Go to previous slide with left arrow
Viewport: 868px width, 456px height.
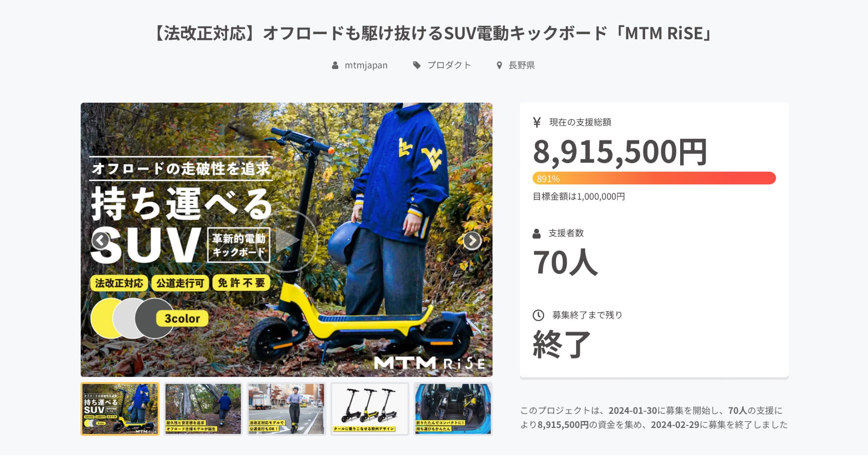(x=101, y=240)
